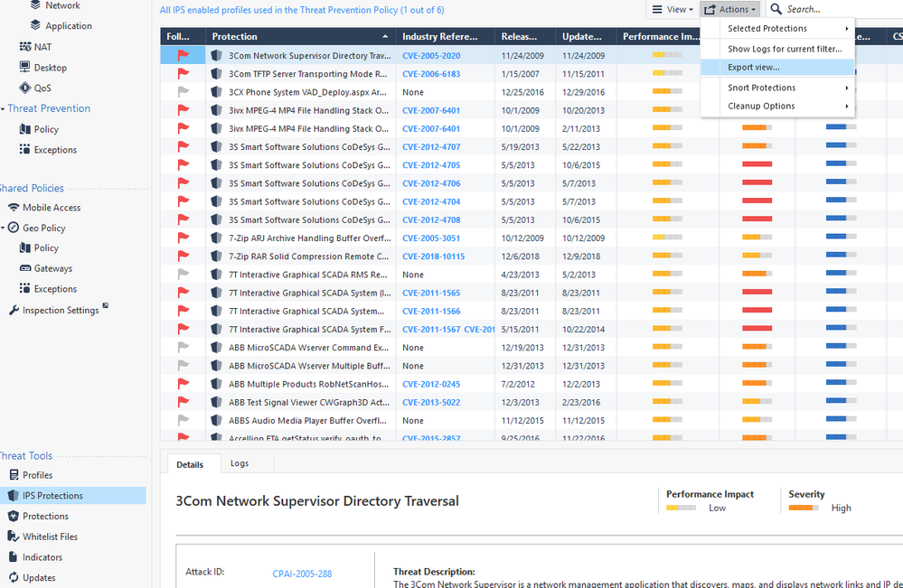
Task: Open the CVE-2006-6183 reference link
Action: [431, 74]
